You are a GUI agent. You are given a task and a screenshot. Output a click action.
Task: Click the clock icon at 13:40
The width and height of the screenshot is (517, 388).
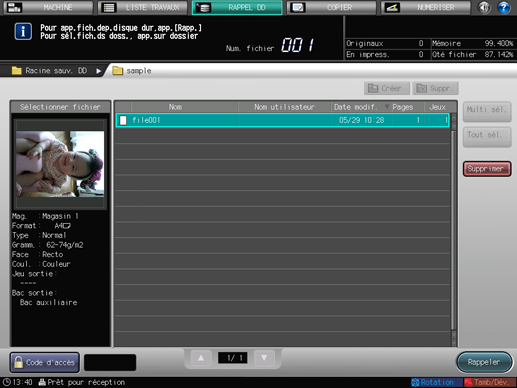(x=6, y=382)
